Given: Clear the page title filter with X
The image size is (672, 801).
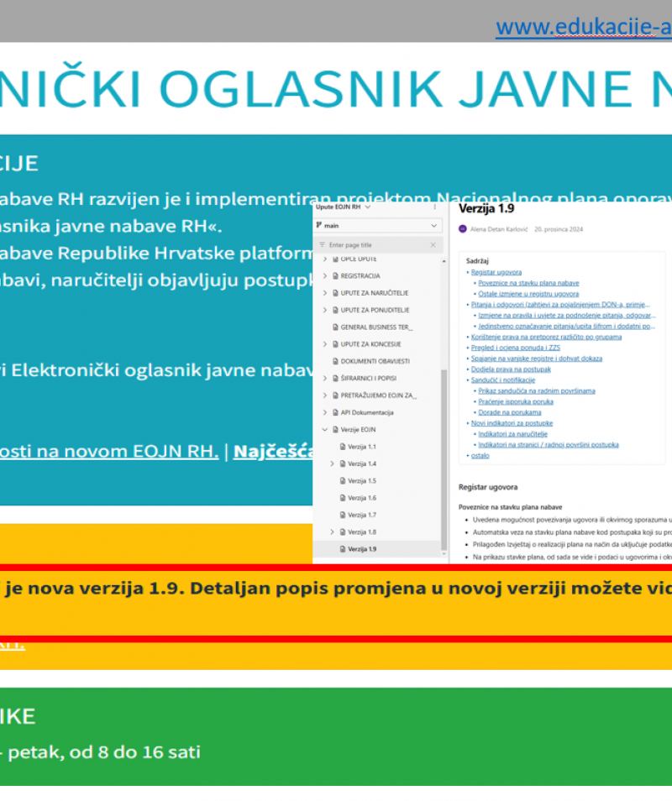Looking at the screenshot, I should point(433,245).
